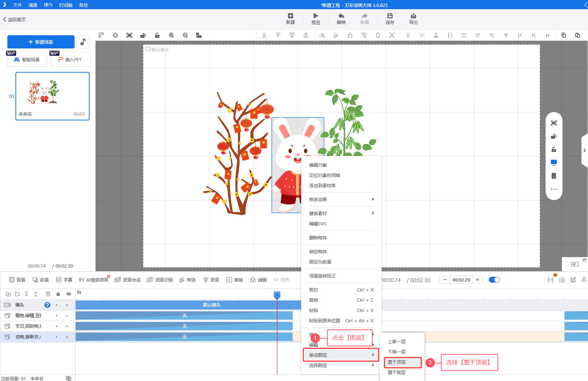The width and height of the screenshot is (588, 381).
Task: Click the camera snapshot icon in timeline
Action: click(562, 280)
